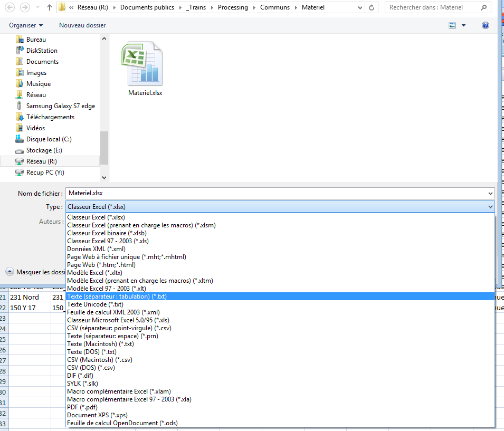
Task: Open the Bureau folder in sidebar
Action: tap(31, 40)
